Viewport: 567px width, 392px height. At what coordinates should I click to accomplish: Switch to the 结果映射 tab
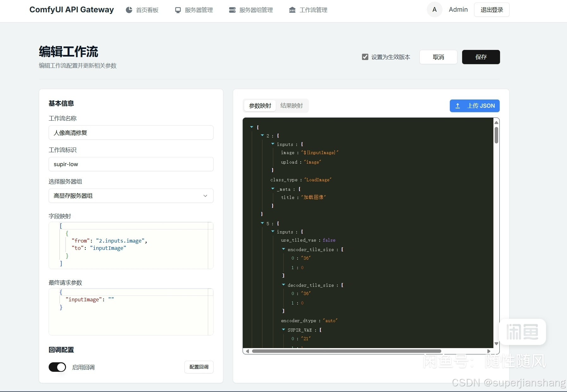292,106
